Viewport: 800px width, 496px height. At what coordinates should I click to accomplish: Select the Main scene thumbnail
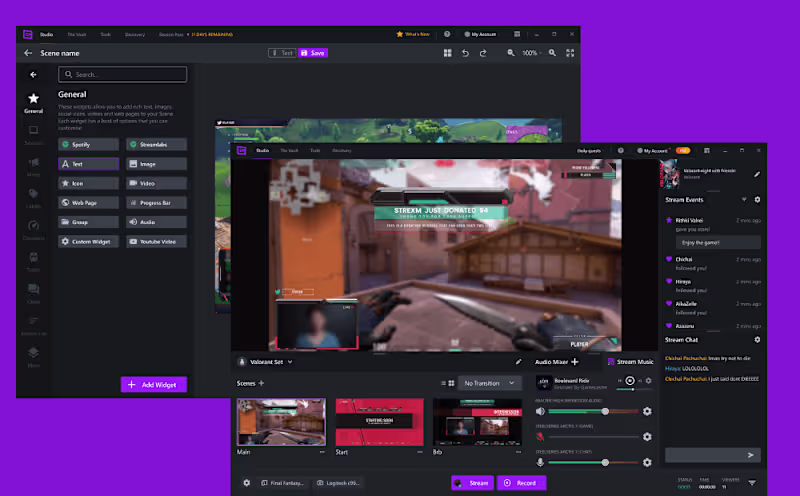click(x=281, y=422)
